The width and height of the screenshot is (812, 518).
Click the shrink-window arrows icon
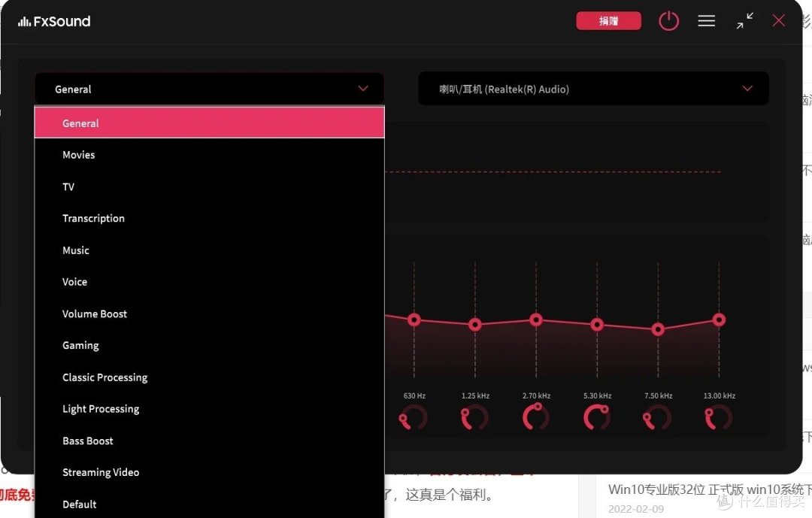click(744, 20)
